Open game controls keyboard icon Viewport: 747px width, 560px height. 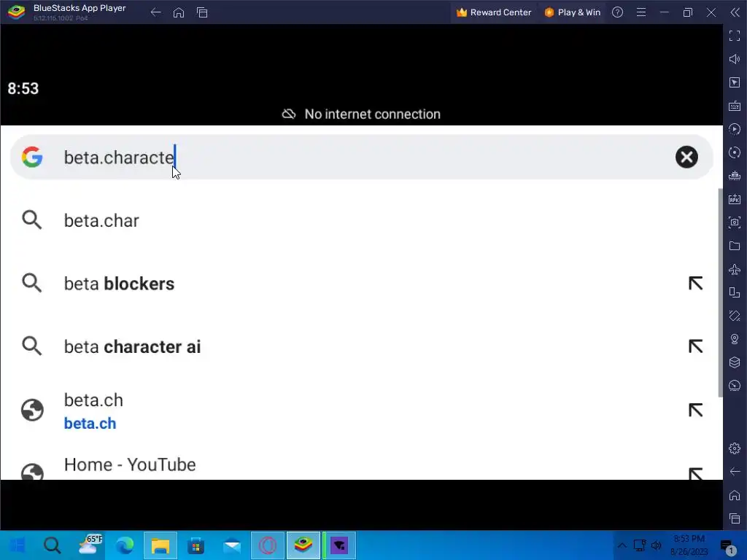coord(735,106)
